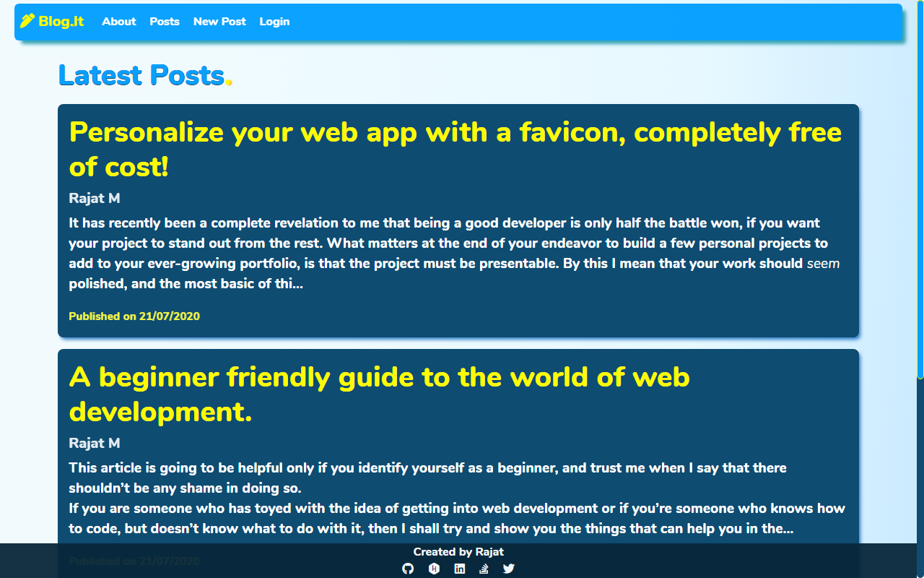Open the HackerRank hexagon icon in footer

click(434, 569)
